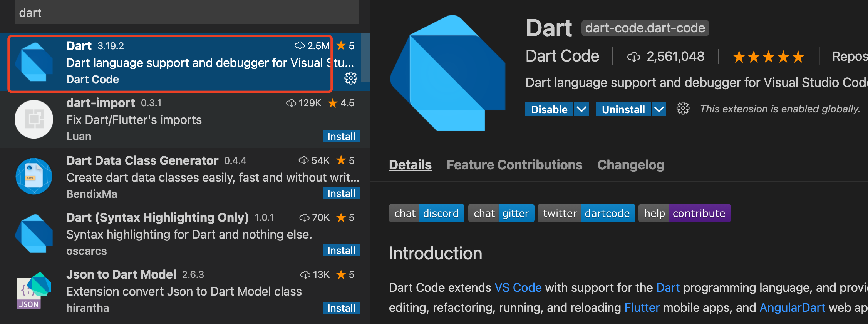This screenshot has width=868, height=324.
Task: Click the Dart extension icon in list
Action: point(34,62)
